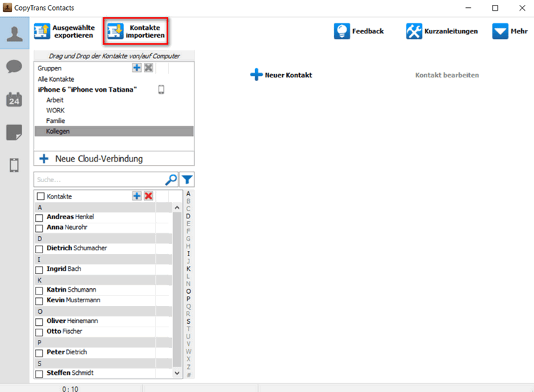Check the Ingrid Bach checkbox

[x=39, y=270]
